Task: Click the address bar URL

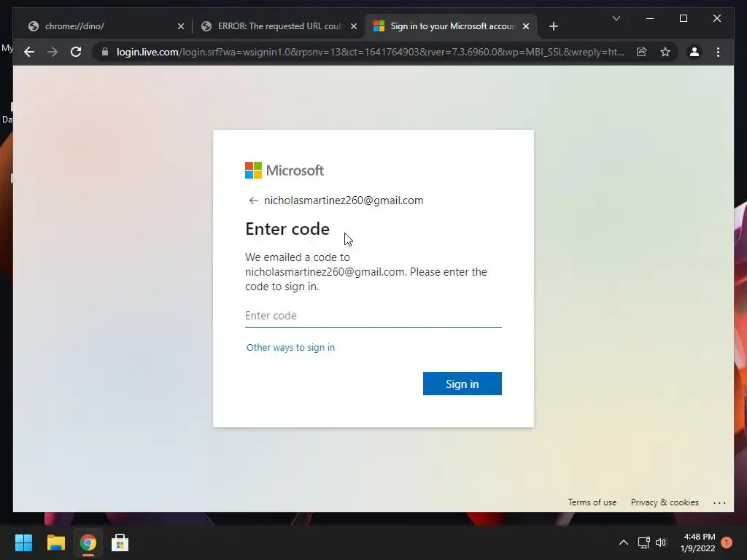Action: [370, 52]
